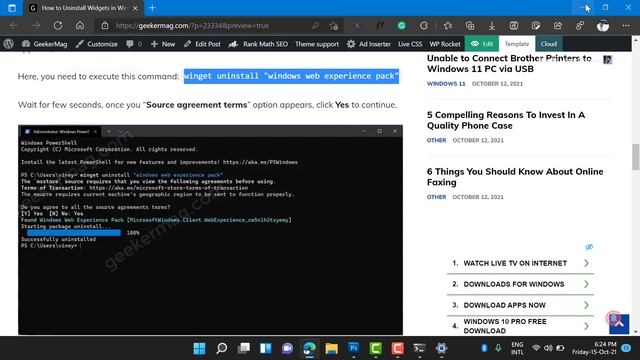Open taskbar Search magnifier

pyautogui.click(x=222, y=348)
